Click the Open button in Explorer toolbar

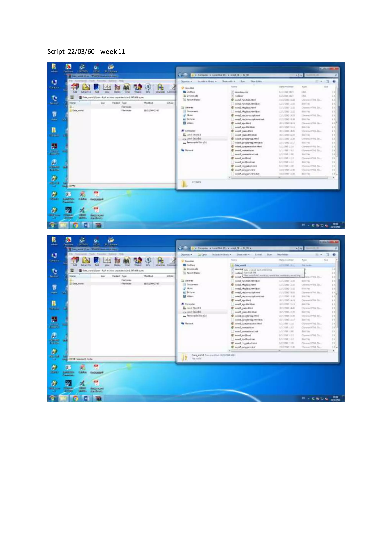tap(202, 255)
